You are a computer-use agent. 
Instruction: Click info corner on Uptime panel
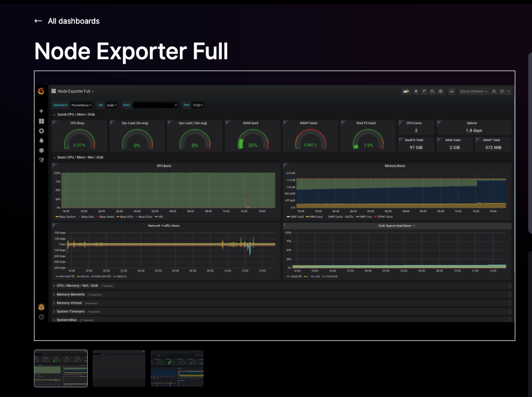tap(439, 122)
